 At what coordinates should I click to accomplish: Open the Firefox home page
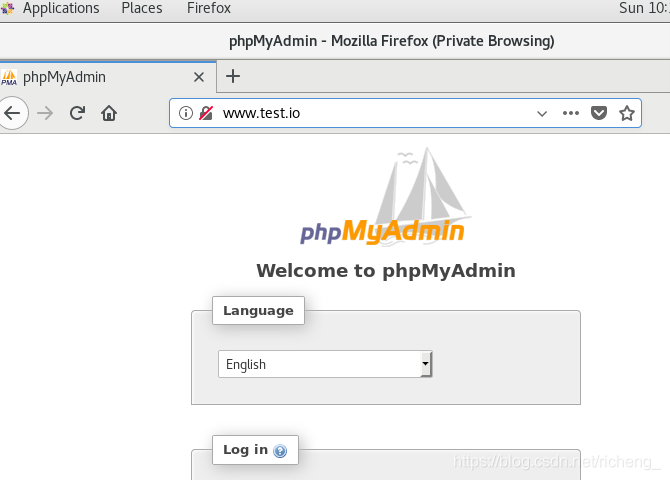[x=109, y=113]
